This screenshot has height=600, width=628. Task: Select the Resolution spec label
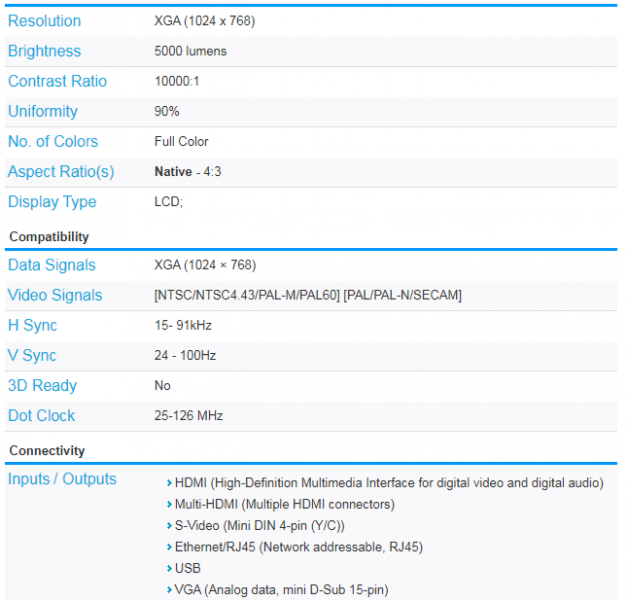[x=44, y=21]
